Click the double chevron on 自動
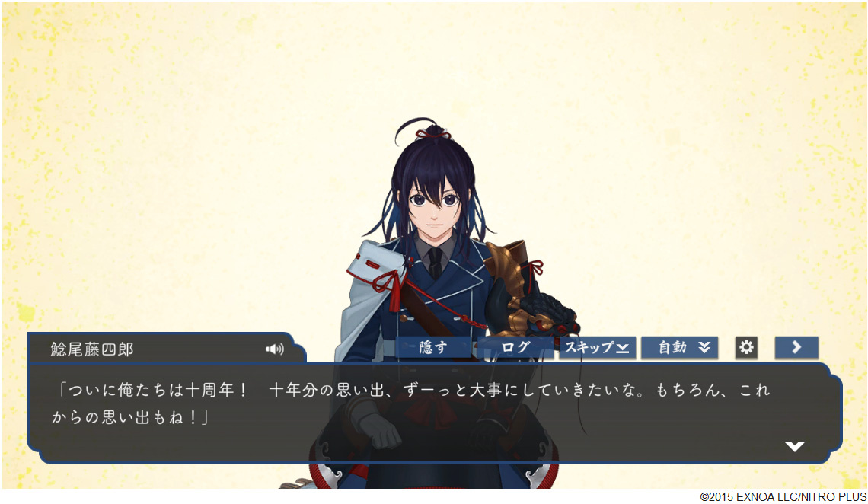868x504 pixels. [704, 347]
